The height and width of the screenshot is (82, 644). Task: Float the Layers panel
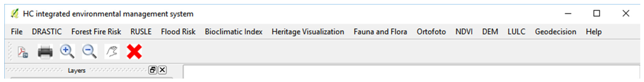coord(152,70)
